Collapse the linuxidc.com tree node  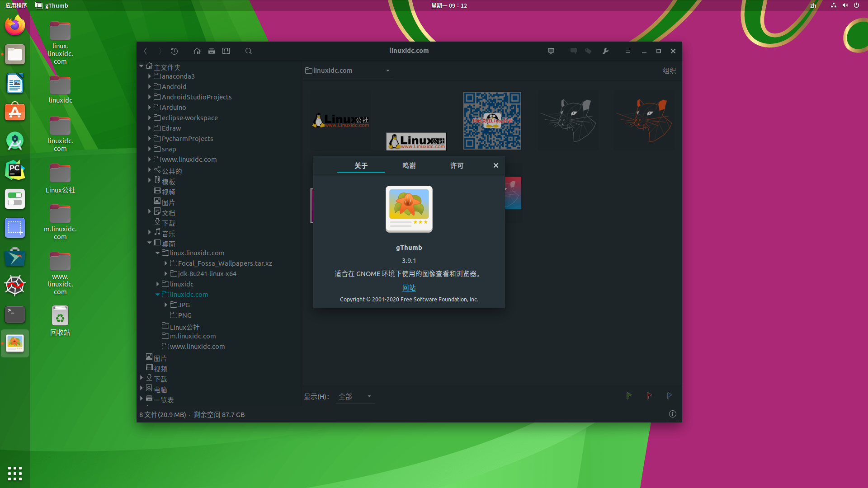pyautogui.click(x=157, y=294)
